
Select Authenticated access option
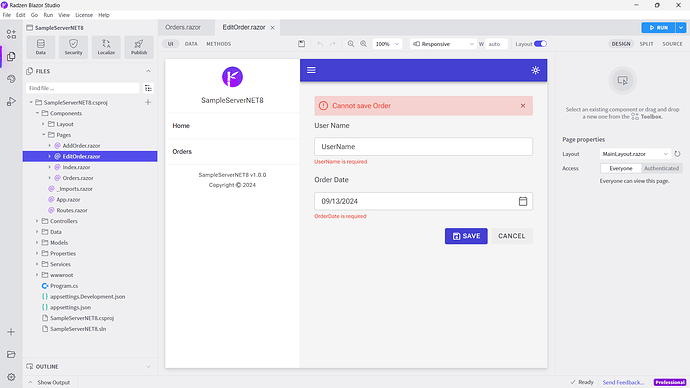661,168
